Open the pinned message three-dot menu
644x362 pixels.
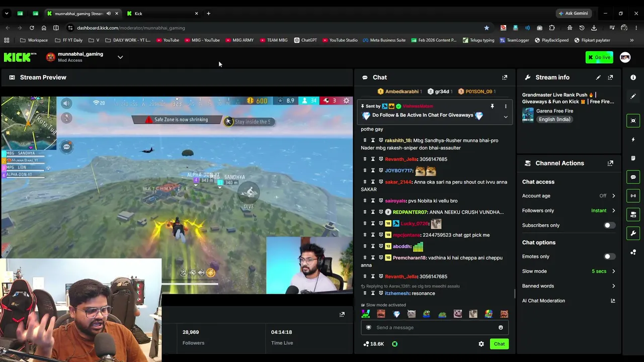(x=506, y=107)
